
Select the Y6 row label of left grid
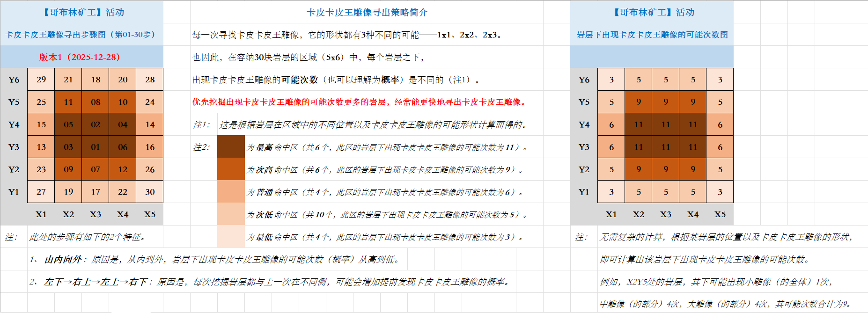[x=14, y=80]
